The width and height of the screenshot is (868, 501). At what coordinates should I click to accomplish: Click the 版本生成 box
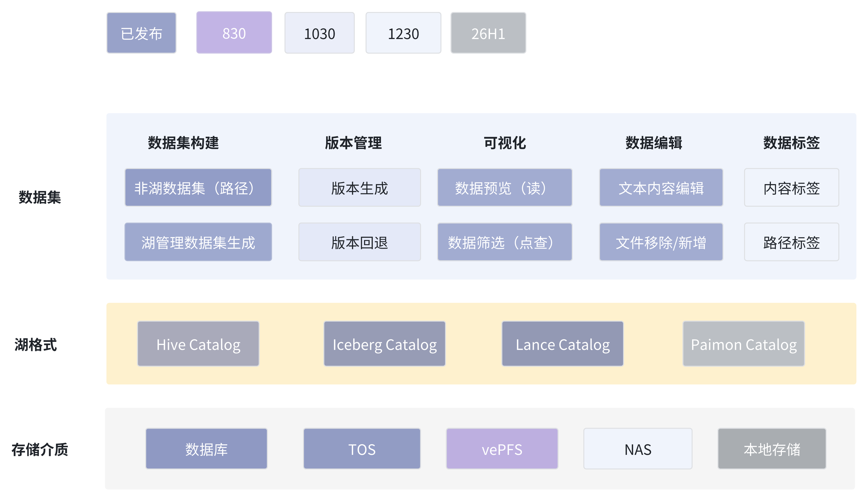click(x=359, y=188)
